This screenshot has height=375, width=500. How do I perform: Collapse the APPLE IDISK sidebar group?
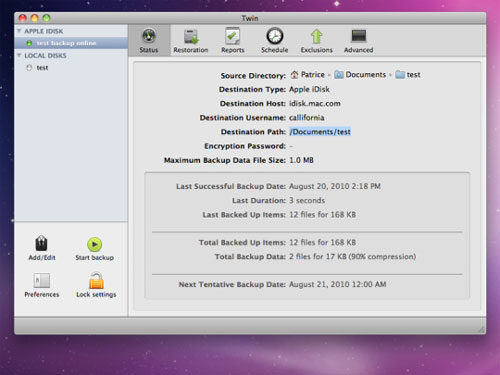tap(19, 31)
